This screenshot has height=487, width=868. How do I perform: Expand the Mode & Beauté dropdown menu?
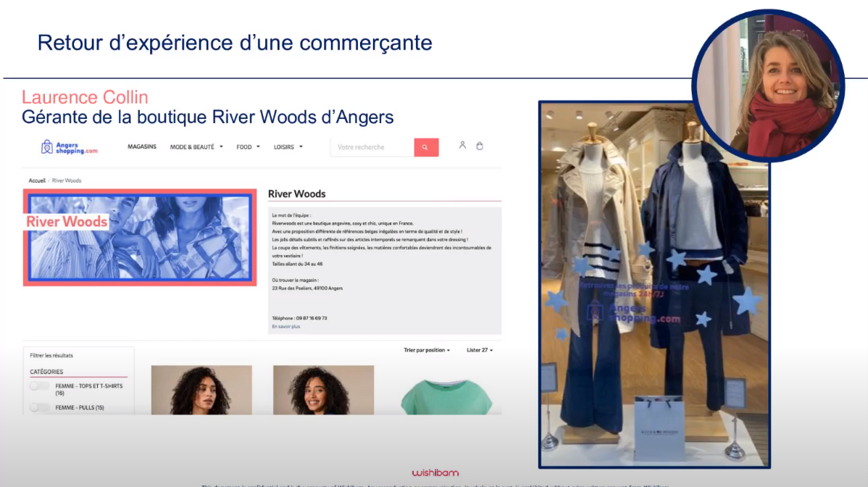click(x=196, y=147)
